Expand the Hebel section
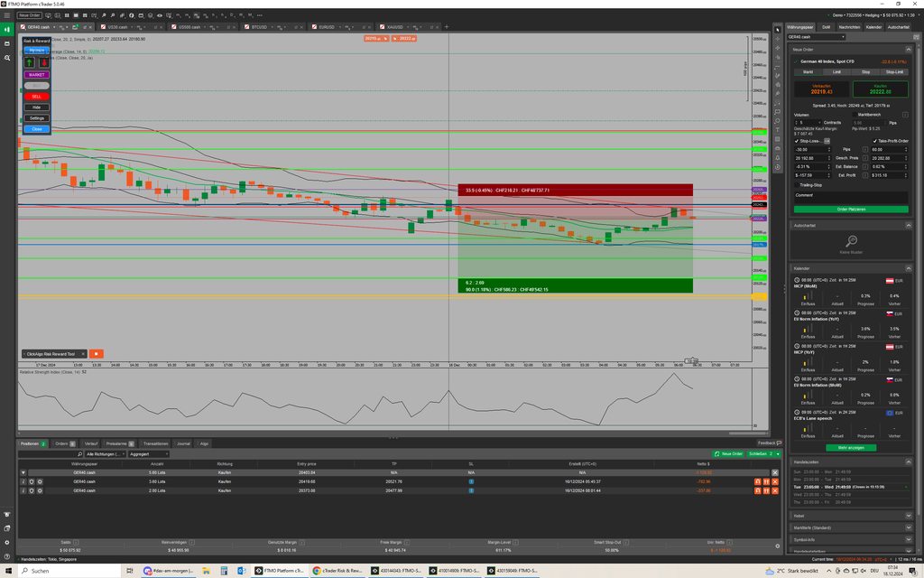 (908, 516)
